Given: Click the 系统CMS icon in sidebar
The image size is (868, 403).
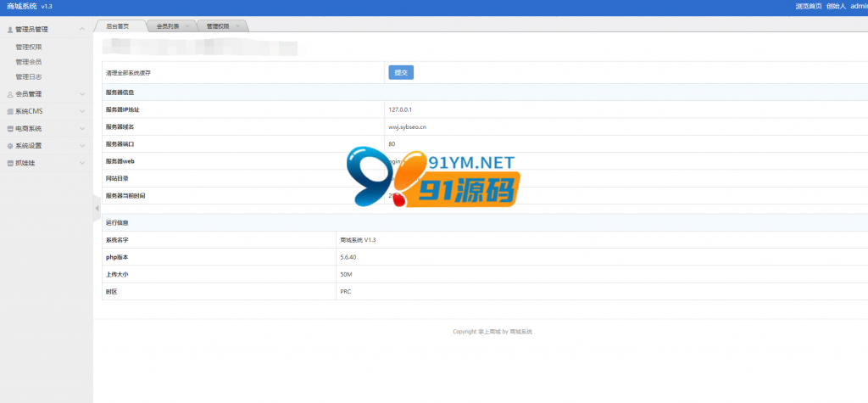Looking at the screenshot, I should (10, 111).
